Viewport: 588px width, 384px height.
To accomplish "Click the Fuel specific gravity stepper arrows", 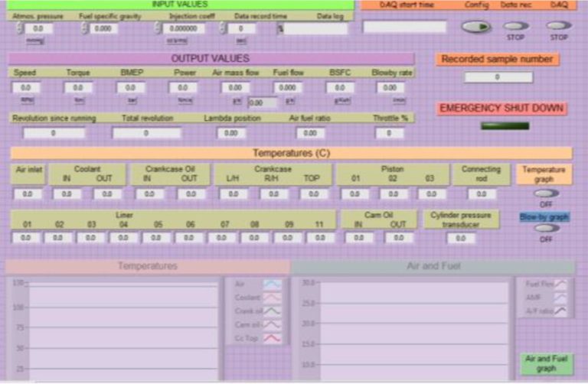I will [x=85, y=28].
